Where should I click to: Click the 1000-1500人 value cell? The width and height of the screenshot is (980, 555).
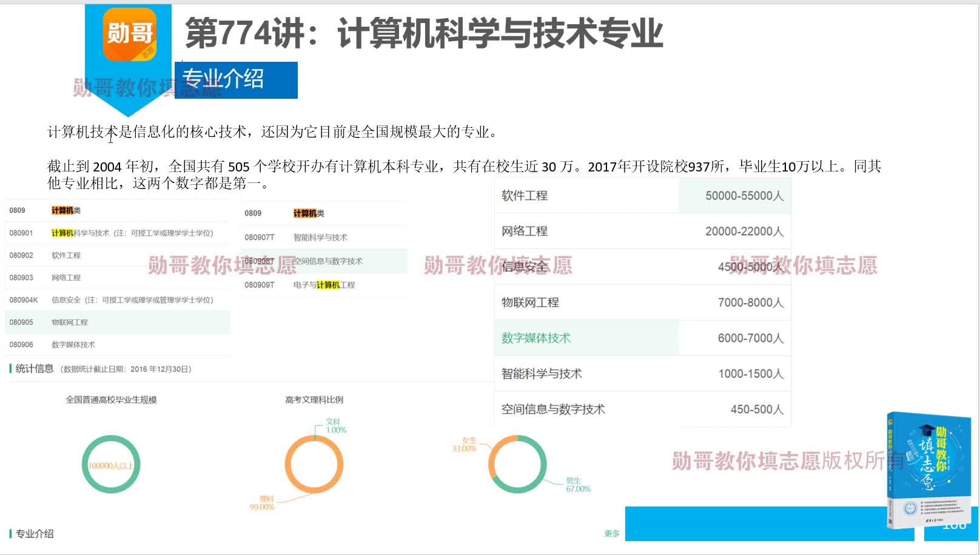(x=751, y=374)
